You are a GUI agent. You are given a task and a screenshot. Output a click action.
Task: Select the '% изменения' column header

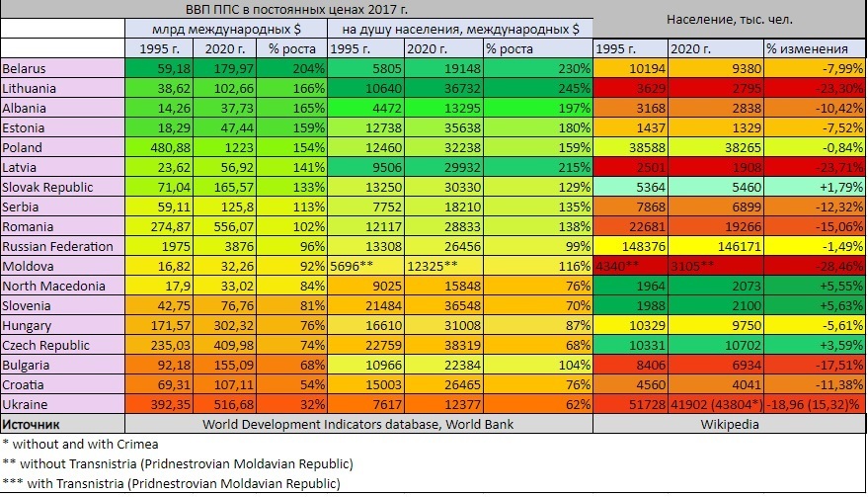pyautogui.click(x=814, y=49)
